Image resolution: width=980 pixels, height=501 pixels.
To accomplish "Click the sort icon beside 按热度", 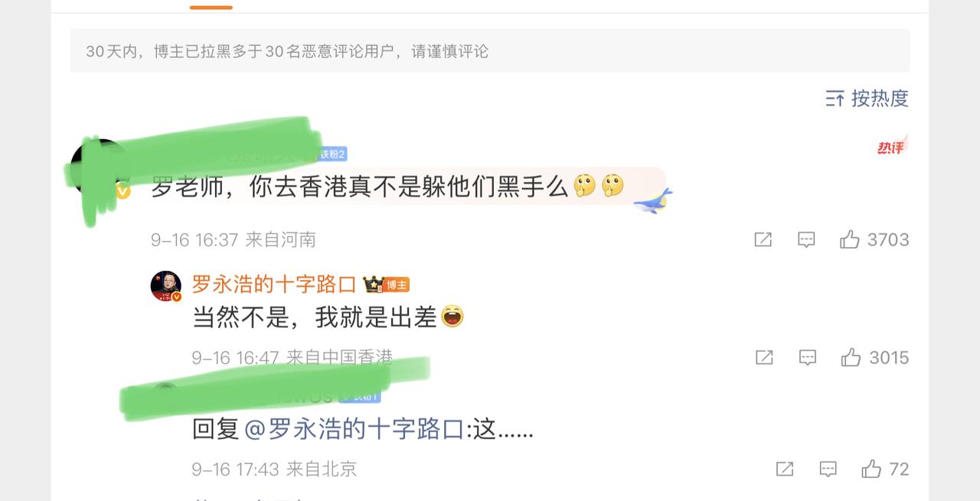I will (x=835, y=99).
